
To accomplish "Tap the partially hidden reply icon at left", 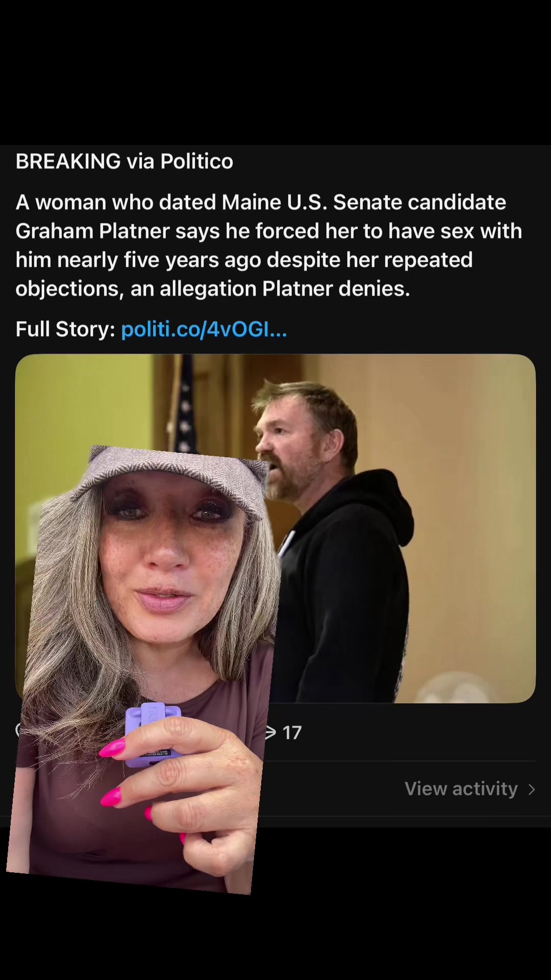I will pyautogui.click(x=18, y=730).
